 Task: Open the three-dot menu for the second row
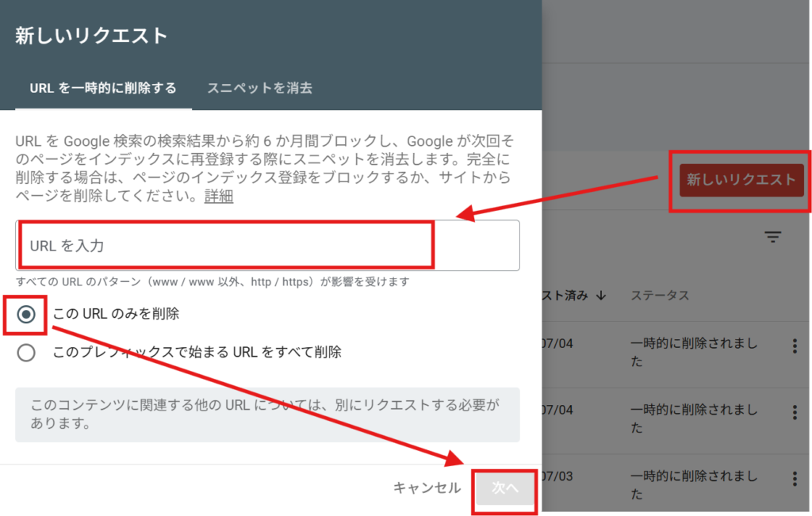pos(795,412)
